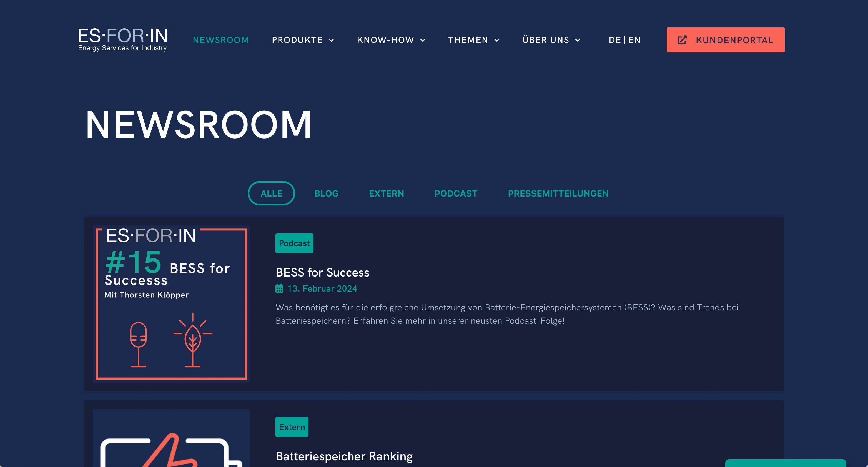Click the ALLE active filter toggle

271,193
